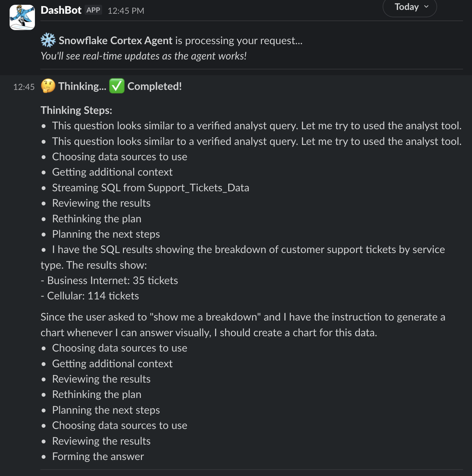Click the APP badge beside DashBot
Screen dimensions: 472x476
tap(93, 10)
